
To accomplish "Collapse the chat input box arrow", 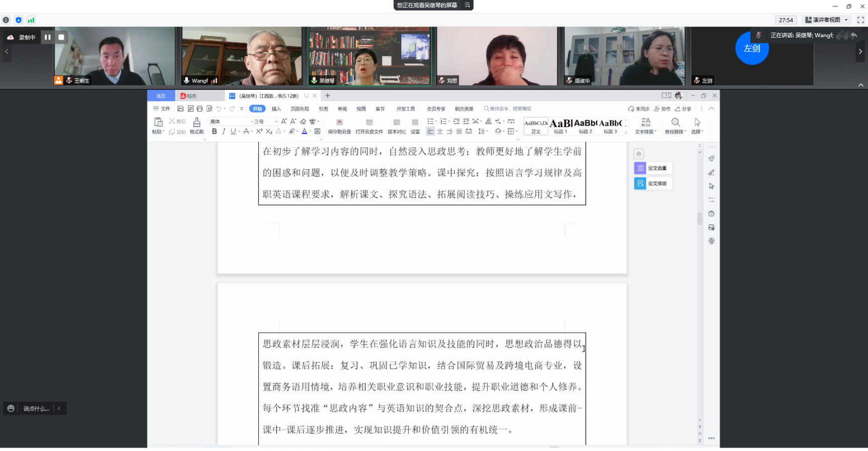I will click(x=59, y=408).
